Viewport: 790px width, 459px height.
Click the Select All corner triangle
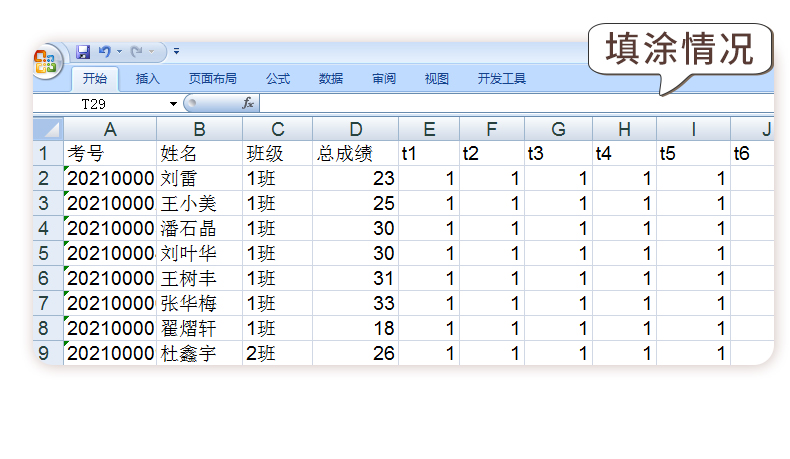coord(48,129)
